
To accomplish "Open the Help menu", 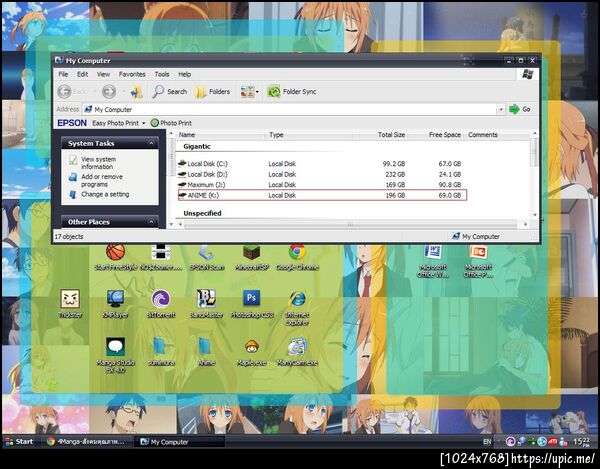I will coord(185,75).
